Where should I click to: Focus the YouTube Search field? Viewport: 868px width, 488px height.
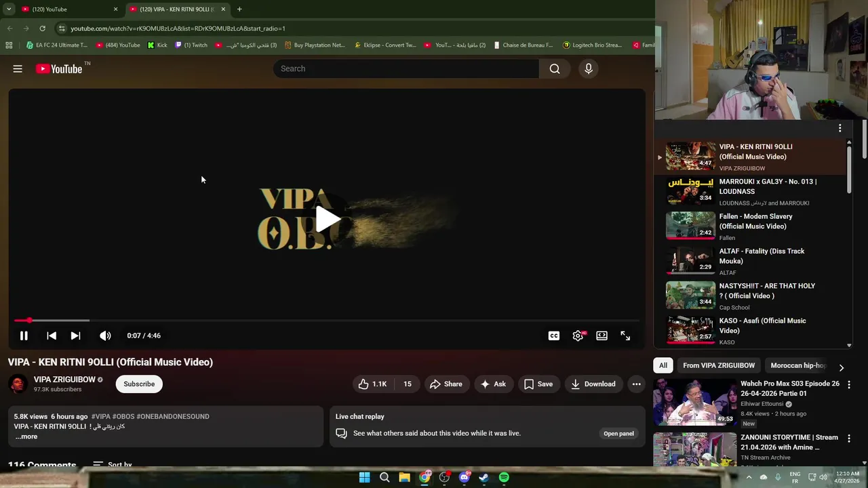[406, 68]
